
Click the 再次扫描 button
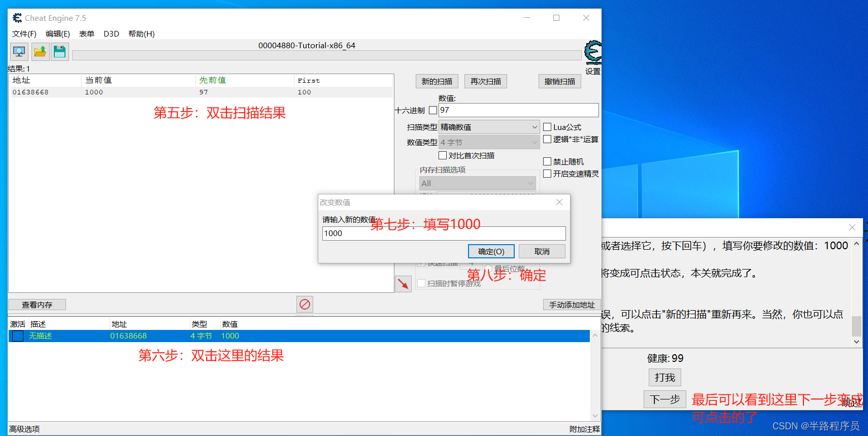486,81
